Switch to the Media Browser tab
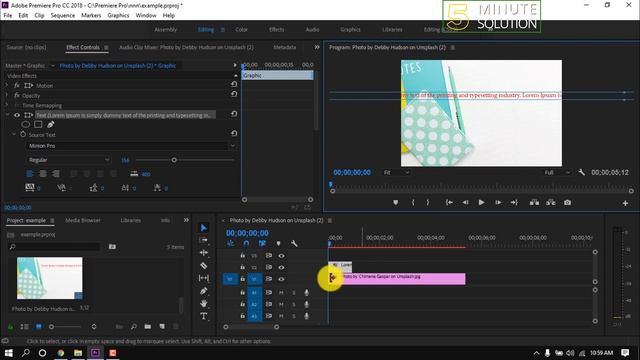The width and height of the screenshot is (640, 360). point(83,220)
